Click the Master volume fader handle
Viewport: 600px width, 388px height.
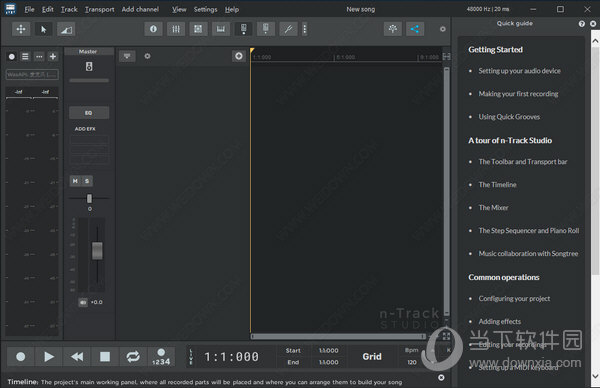[97, 251]
